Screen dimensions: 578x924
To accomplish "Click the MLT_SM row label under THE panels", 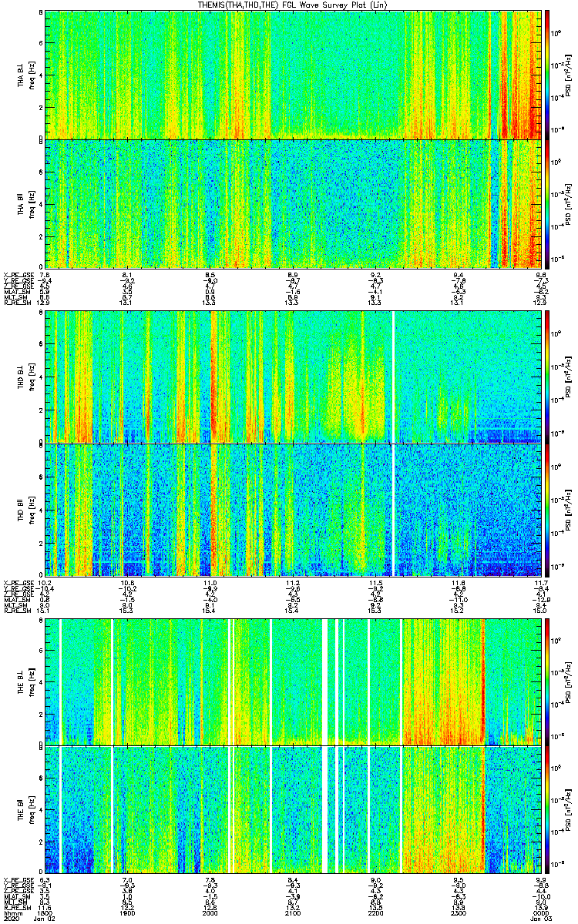I will [x=15, y=902].
